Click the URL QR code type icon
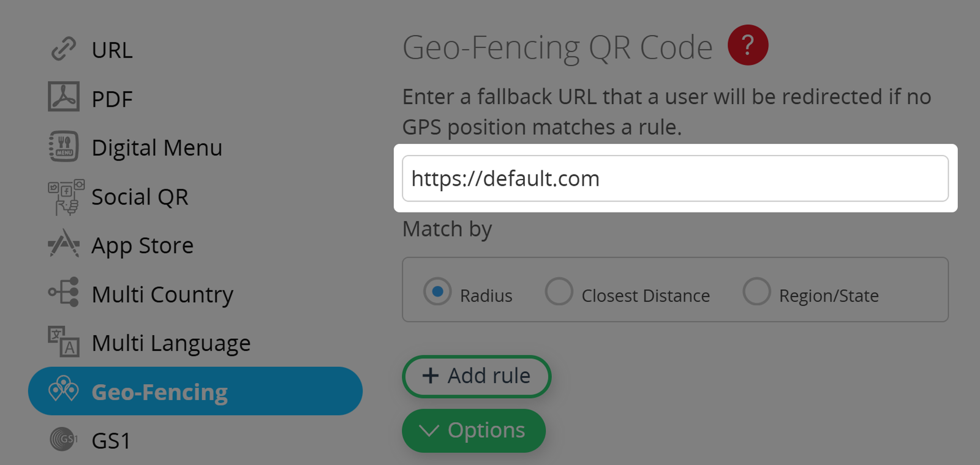 click(x=63, y=49)
